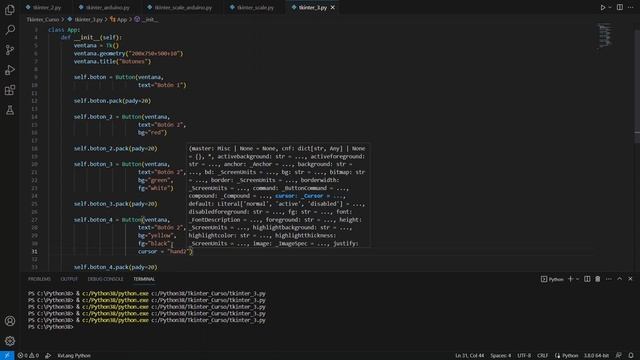The height and width of the screenshot is (360, 640).
Task: Open errors and warnings count in status bar
Action: pos(28,356)
